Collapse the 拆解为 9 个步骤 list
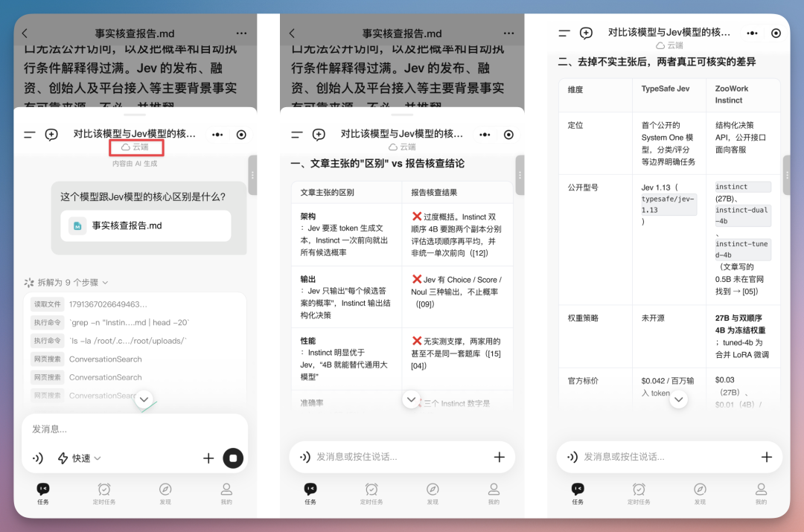Image resolution: width=804 pixels, height=532 pixels. click(x=66, y=283)
